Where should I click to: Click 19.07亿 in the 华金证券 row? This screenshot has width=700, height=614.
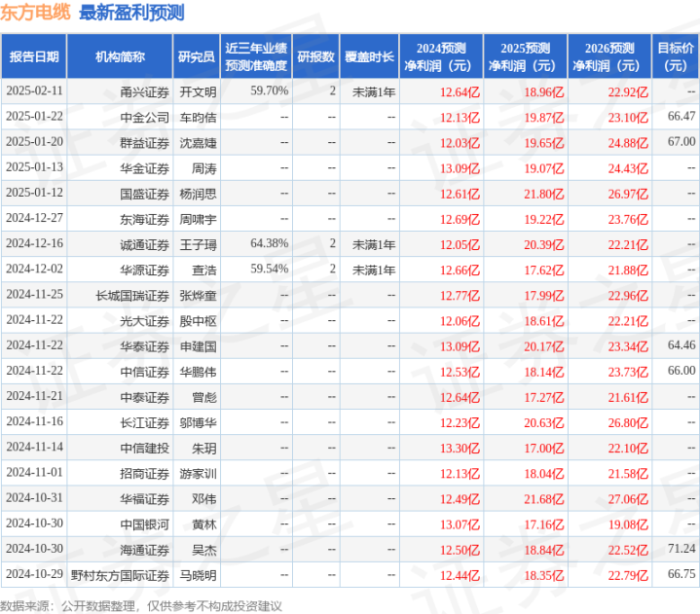pos(544,168)
